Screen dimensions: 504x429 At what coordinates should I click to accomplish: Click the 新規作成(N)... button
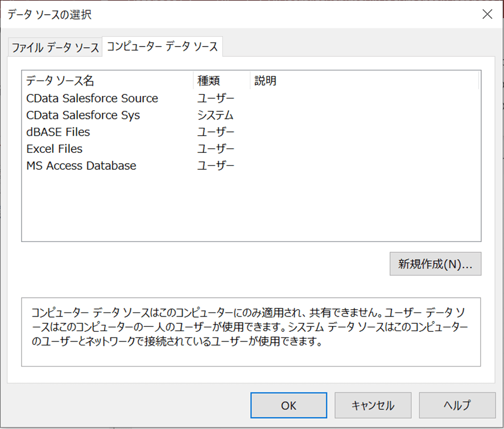pyautogui.click(x=435, y=264)
